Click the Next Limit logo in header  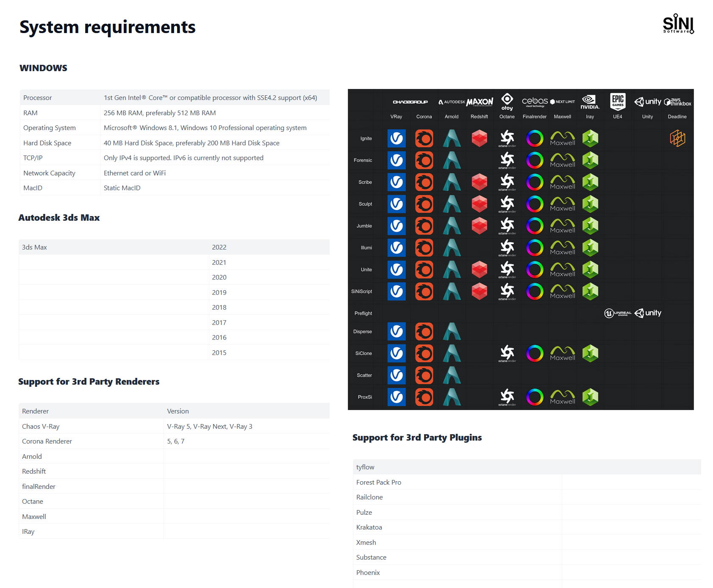[x=563, y=102]
